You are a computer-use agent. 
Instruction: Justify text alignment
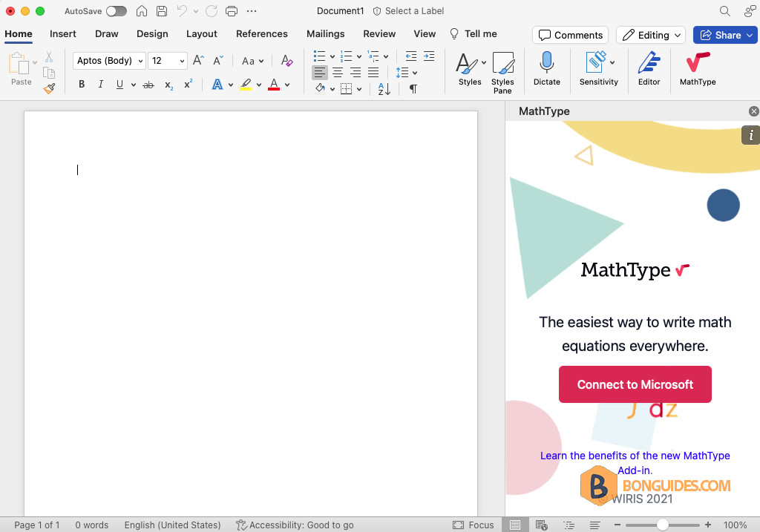(x=373, y=73)
